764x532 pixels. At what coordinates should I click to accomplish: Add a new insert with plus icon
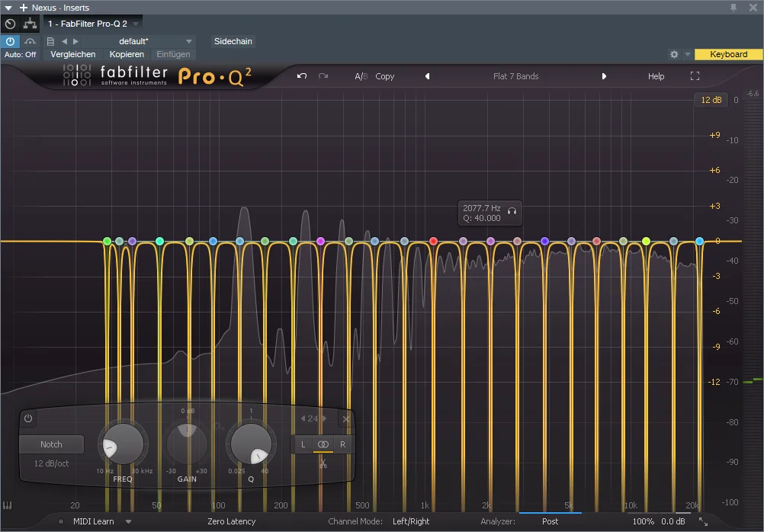tap(24, 8)
